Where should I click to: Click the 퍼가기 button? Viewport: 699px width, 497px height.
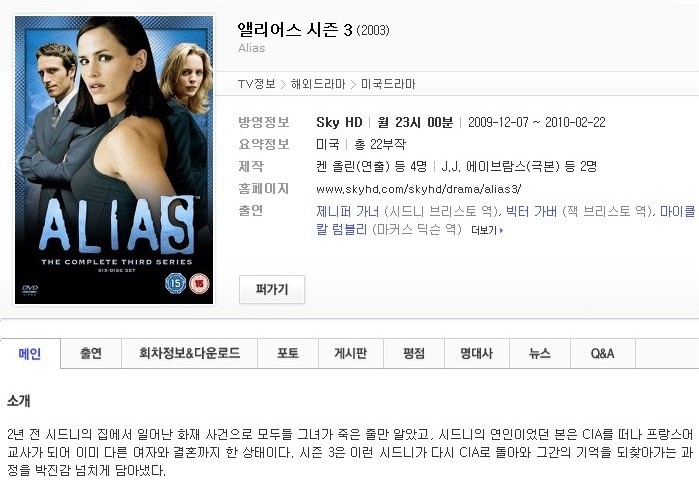[x=272, y=290]
